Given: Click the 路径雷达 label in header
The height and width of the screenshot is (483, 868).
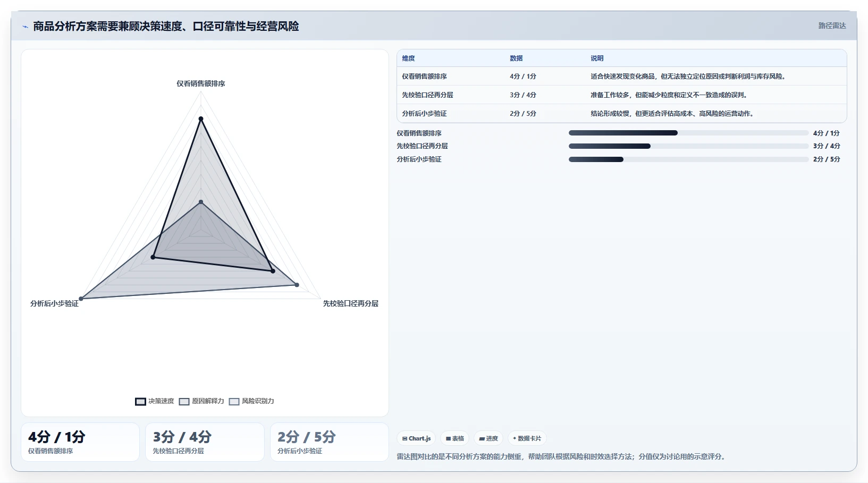Looking at the screenshot, I should click(x=832, y=26).
